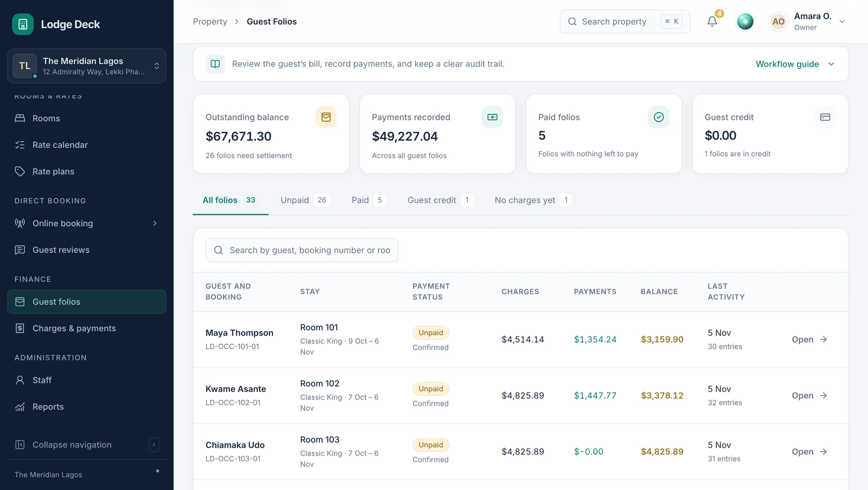Click the Rooms bed icon
This screenshot has width=868, height=490.
pos(20,118)
